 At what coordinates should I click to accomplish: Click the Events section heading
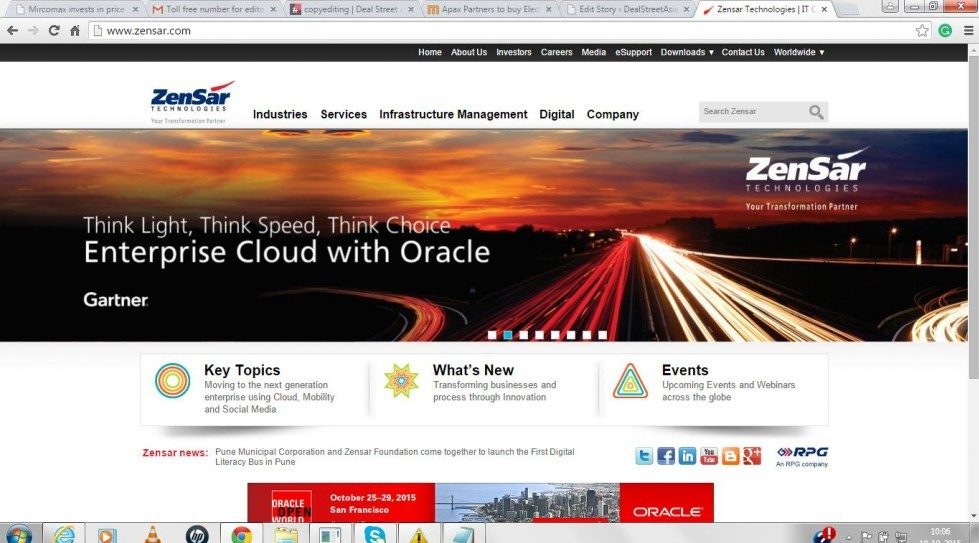tap(685, 370)
